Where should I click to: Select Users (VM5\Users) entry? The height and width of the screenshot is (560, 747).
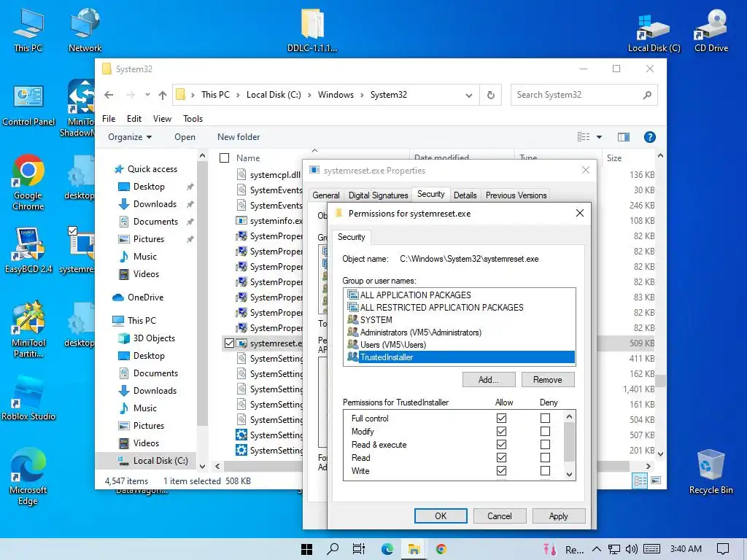tap(460, 345)
